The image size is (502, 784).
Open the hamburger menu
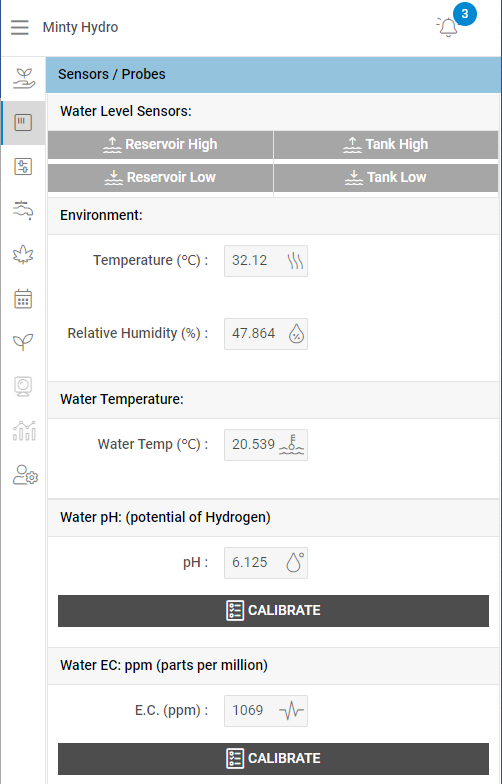click(20, 27)
